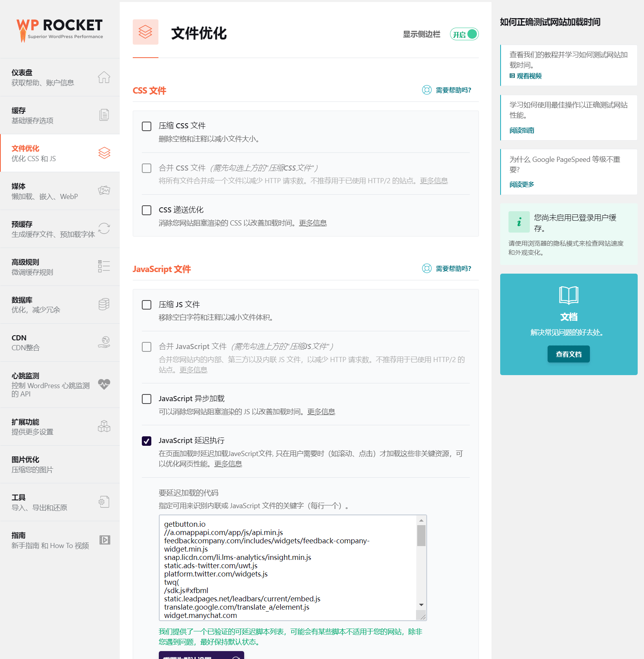Open the 缓存 menu item
Image resolution: width=644 pixels, height=659 pixels.
coord(60,115)
